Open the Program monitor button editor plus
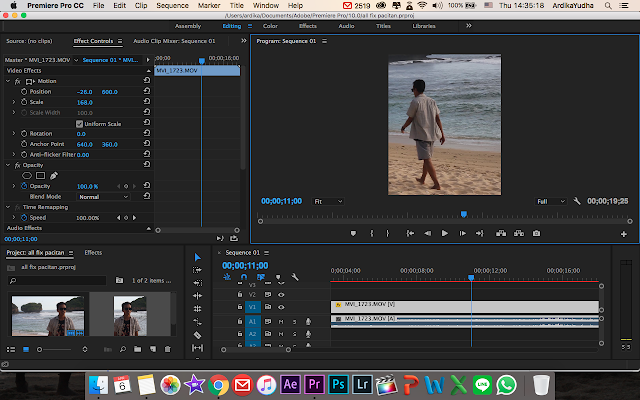This screenshot has height=400, width=640. [x=624, y=234]
